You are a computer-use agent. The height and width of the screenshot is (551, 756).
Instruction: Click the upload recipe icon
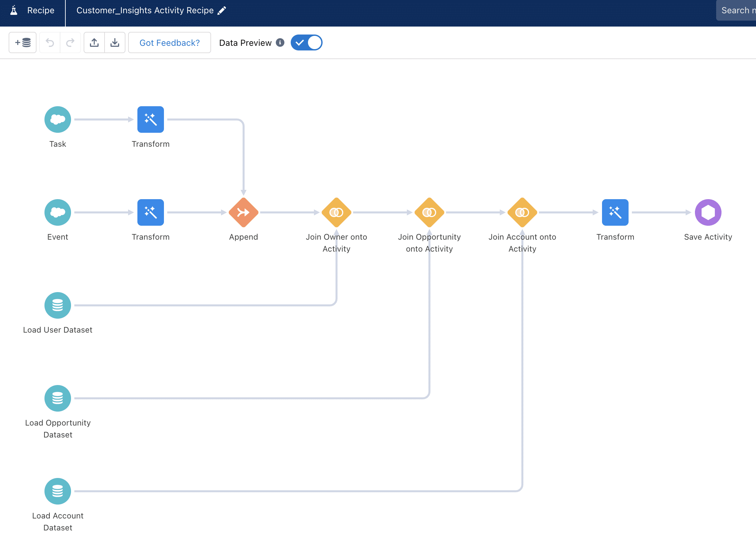tap(94, 43)
